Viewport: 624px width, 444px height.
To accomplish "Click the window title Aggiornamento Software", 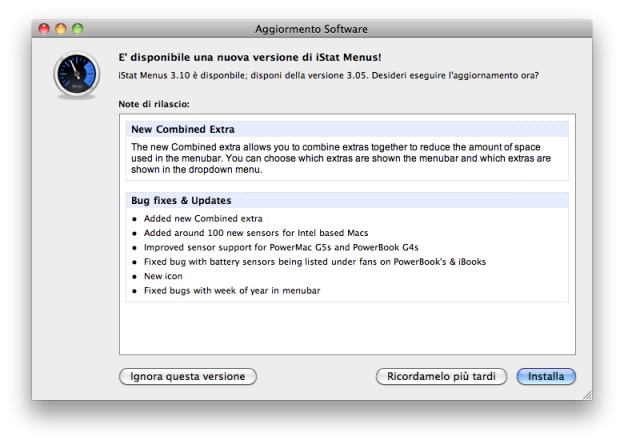I will point(311,29).
